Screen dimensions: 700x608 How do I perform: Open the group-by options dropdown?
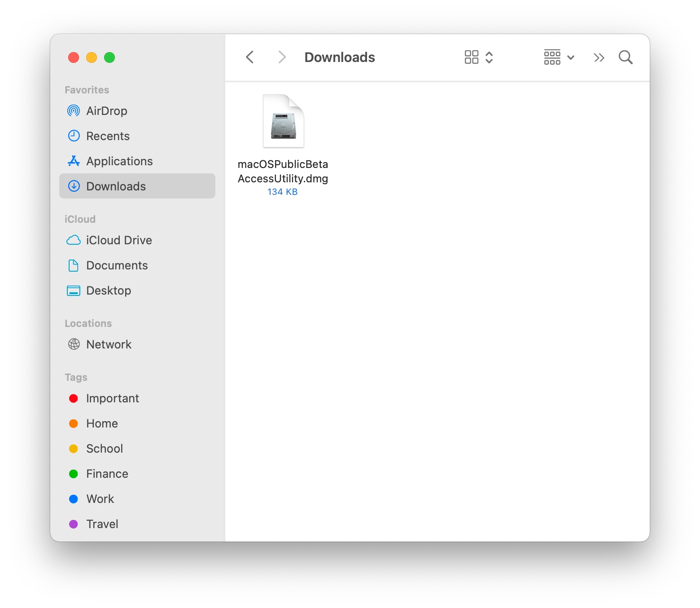click(559, 57)
